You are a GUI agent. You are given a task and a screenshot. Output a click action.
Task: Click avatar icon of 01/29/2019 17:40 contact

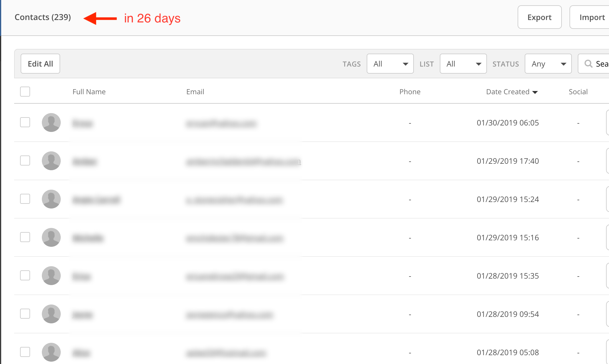click(x=51, y=161)
